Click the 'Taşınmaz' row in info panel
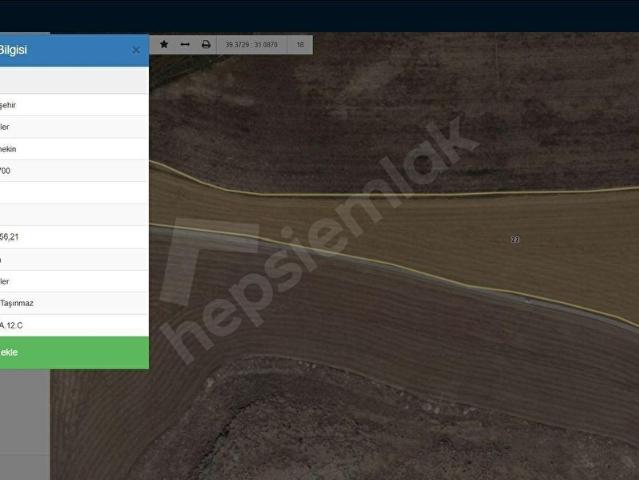The image size is (639, 480). (74, 303)
